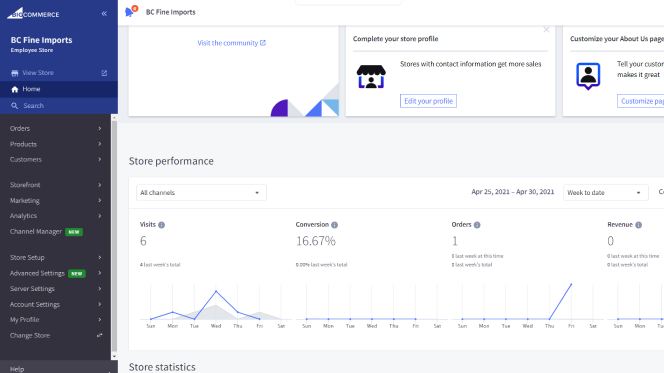Image resolution: width=664 pixels, height=373 pixels.
Task: Open Advanced Settings in sidebar
Action: [37, 273]
